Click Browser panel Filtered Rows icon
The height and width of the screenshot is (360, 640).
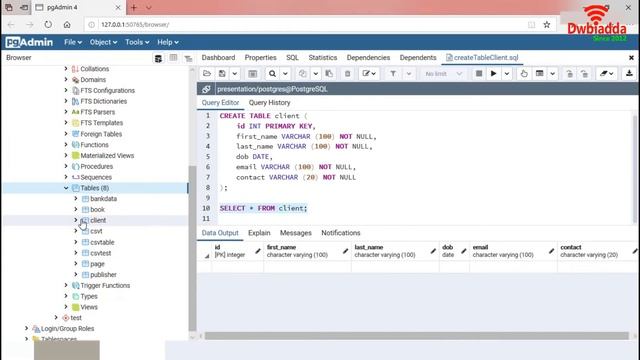pyautogui.click(x=188, y=58)
